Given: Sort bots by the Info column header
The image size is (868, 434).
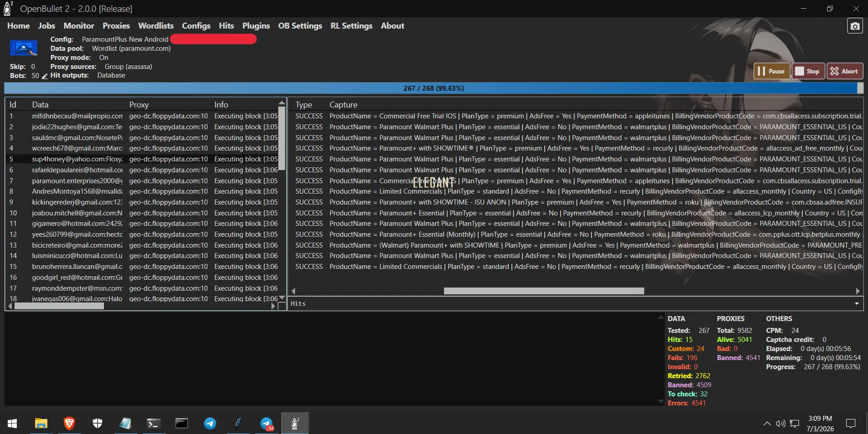Looking at the screenshot, I should pyautogui.click(x=221, y=105).
